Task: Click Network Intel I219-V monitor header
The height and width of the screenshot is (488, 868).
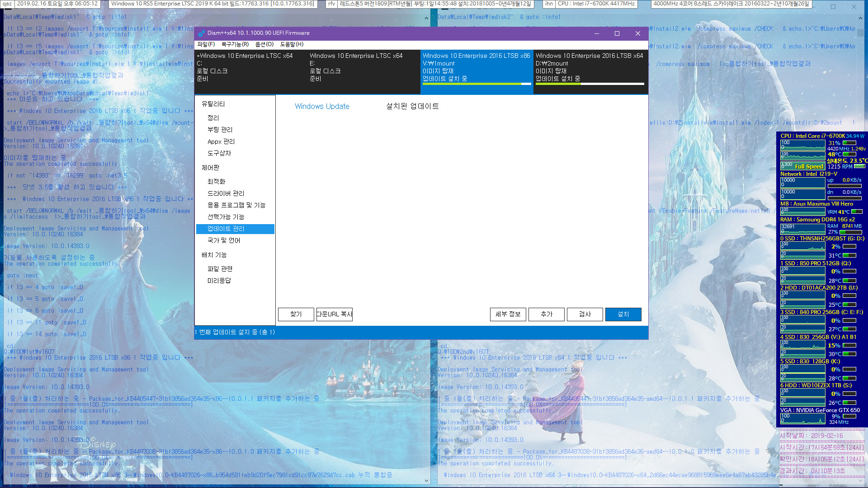Action: tap(809, 174)
